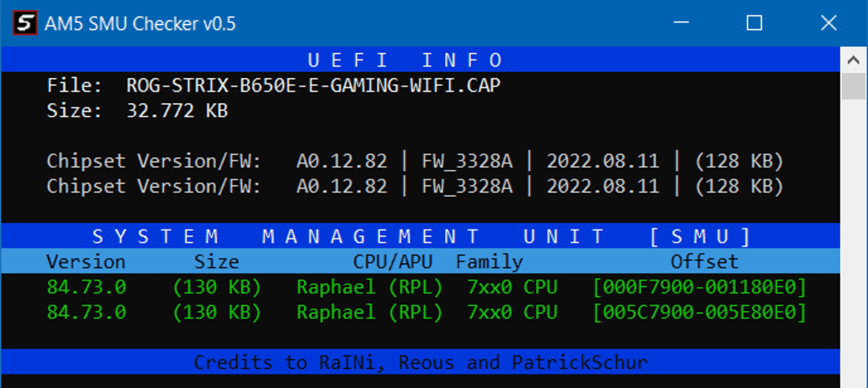The height and width of the screenshot is (388, 868).
Task: Click (128 KB) in first chipset row
Action: click(x=739, y=161)
